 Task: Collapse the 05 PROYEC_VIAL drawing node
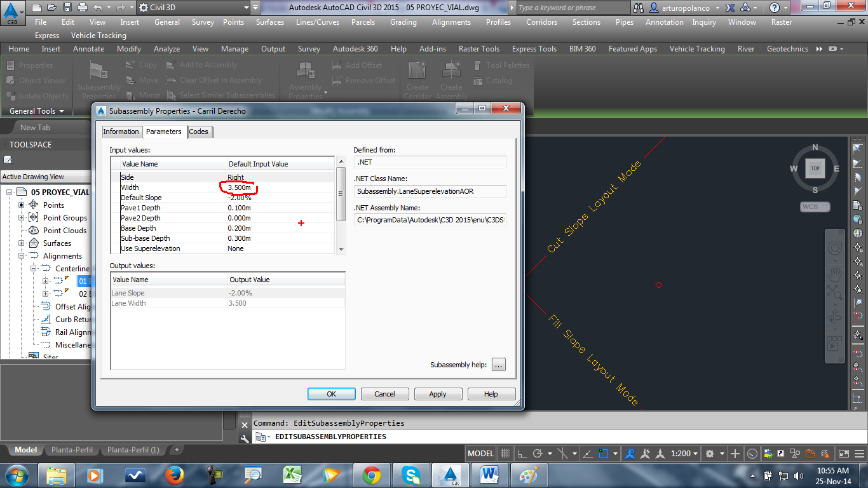(x=10, y=193)
